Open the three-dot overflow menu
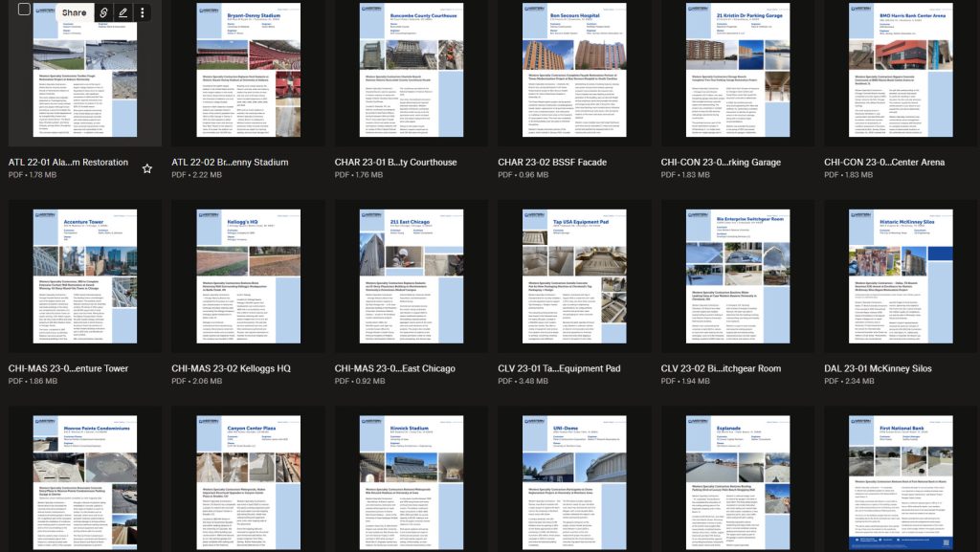980x552 pixels. [145, 14]
